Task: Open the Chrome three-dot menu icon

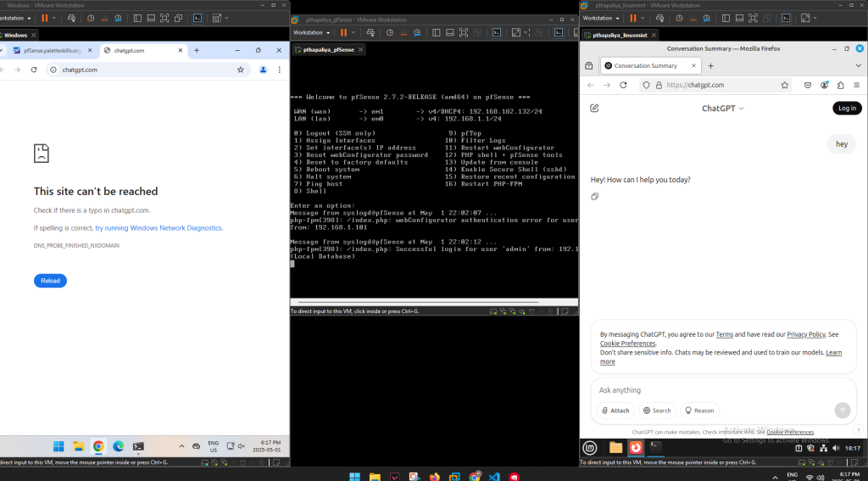Action: (280, 70)
